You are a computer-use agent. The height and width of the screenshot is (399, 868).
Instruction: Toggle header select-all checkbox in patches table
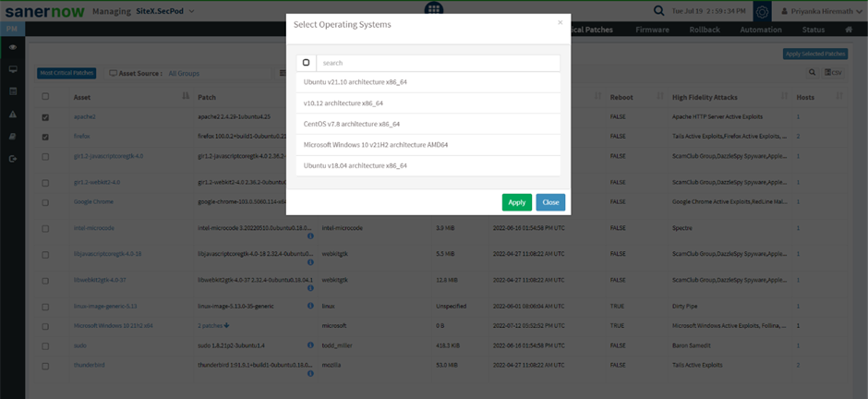(x=45, y=96)
